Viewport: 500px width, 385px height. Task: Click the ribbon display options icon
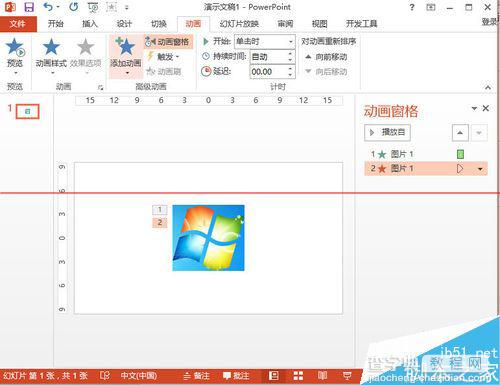pos(431,7)
